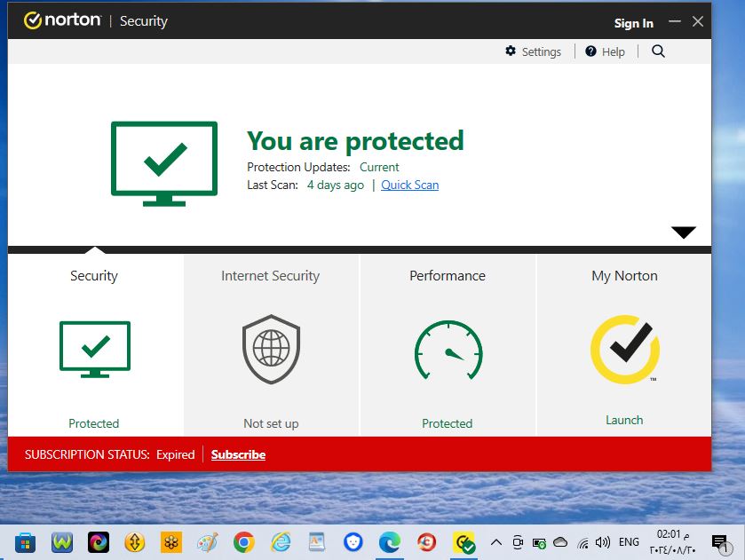
Task: Click the 'Current' protection updates value
Action: pyautogui.click(x=379, y=167)
